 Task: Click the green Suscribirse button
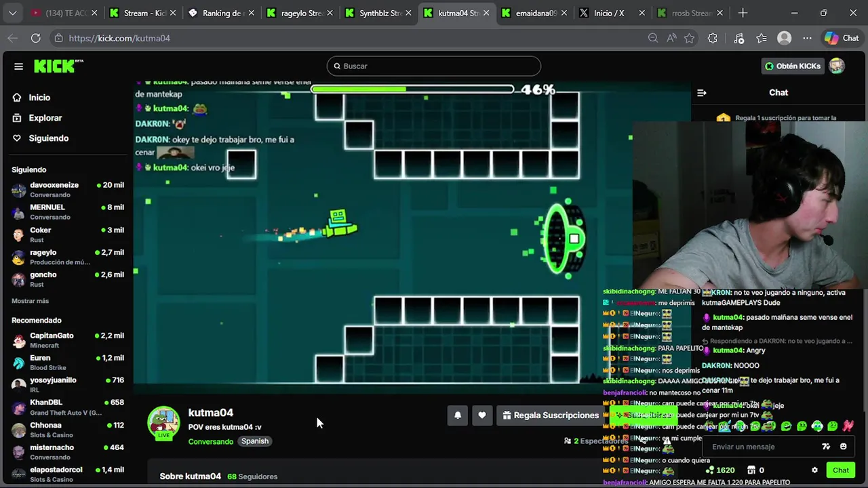642,415
